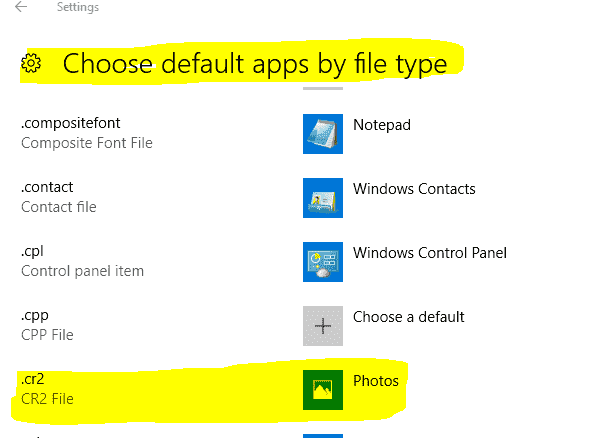Go back with the arrow icon
The image size is (613, 438).
[21, 7]
